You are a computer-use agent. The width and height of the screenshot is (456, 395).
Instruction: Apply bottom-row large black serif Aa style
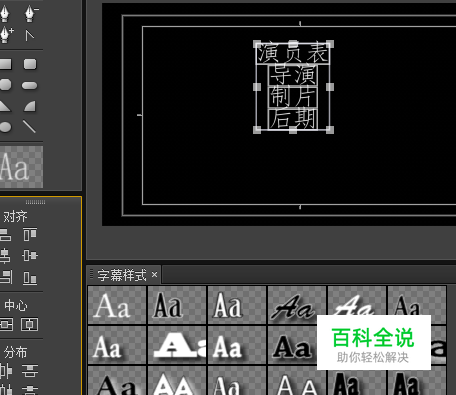[117, 380]
